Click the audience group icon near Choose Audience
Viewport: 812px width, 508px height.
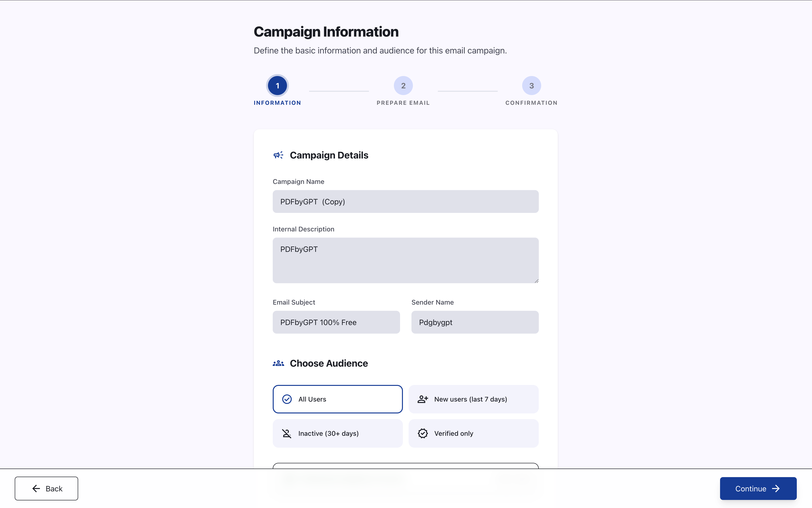click(278, 363)
